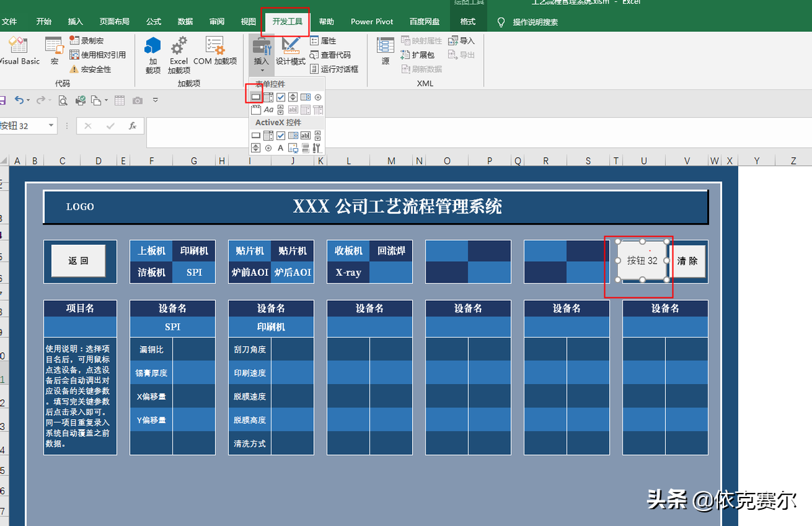
Task: Select form control Scroll Bar icon
Action: [x=280, y=110]
